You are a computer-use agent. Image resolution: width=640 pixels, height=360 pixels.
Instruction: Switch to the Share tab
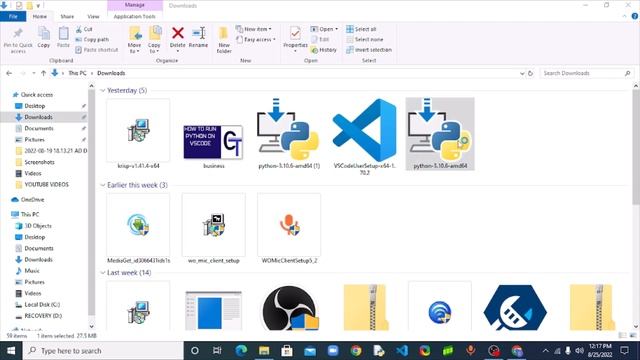pos(67,16)
